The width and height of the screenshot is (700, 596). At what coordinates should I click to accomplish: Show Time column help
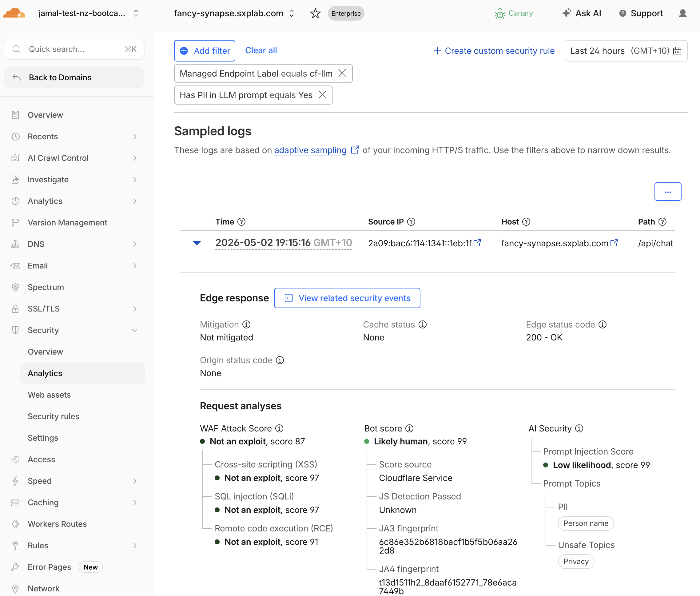tap(241, 222)
